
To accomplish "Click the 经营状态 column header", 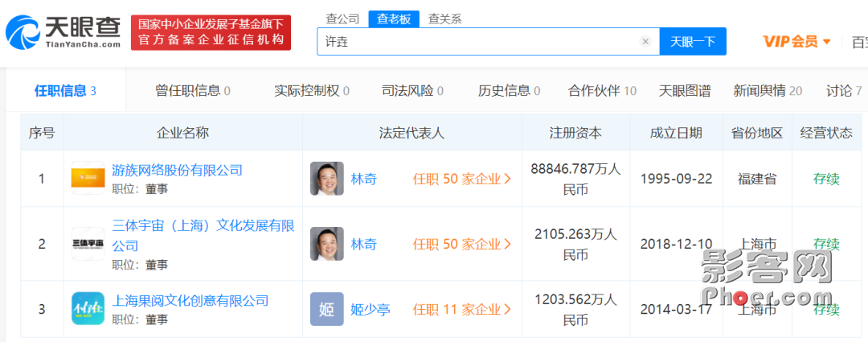I will pos(826,133).
